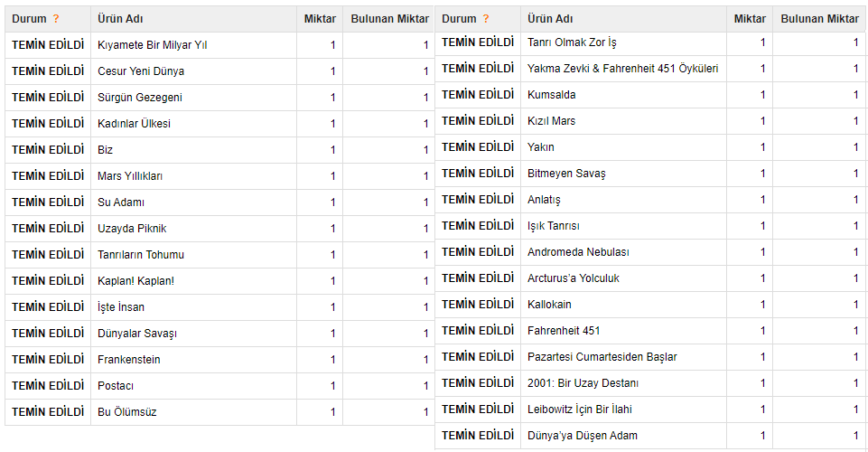Select the Andromeda Nebulası row
This screenshot has width=868, height=452.
tap(651, 252)
